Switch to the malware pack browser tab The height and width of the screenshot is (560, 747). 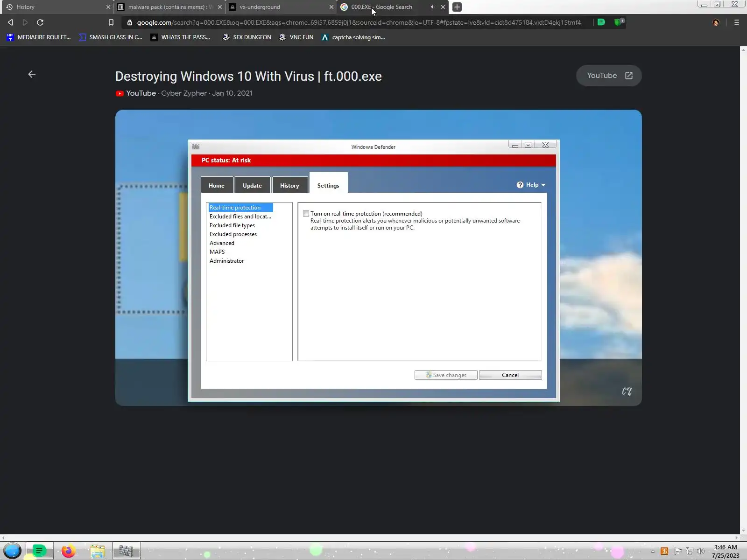(x=168, y=7)
